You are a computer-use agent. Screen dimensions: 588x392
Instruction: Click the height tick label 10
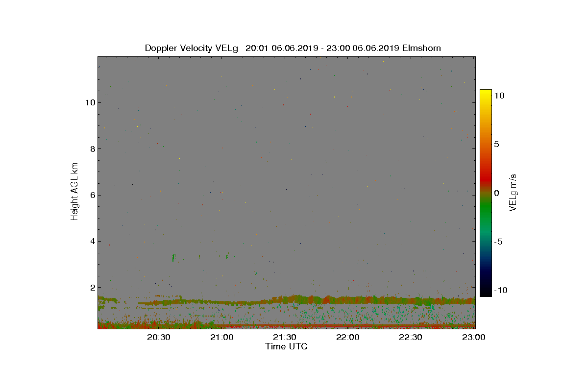pyautogui.click(x=90, y=103)
